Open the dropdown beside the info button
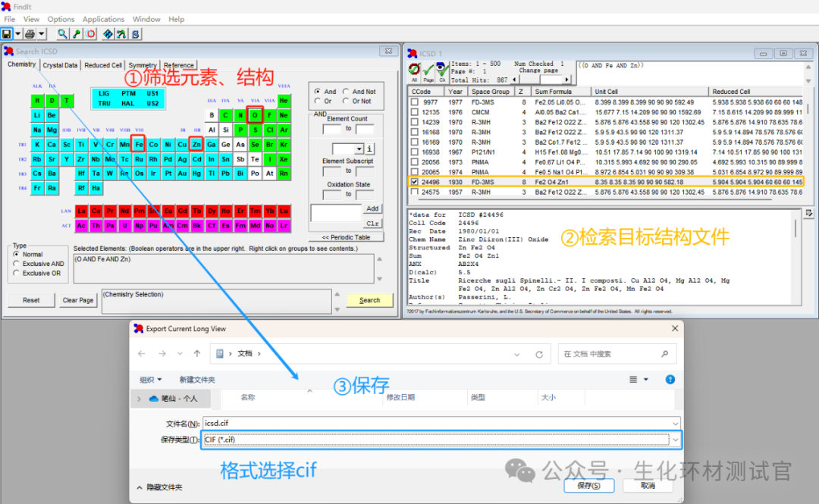 (359, 149)
